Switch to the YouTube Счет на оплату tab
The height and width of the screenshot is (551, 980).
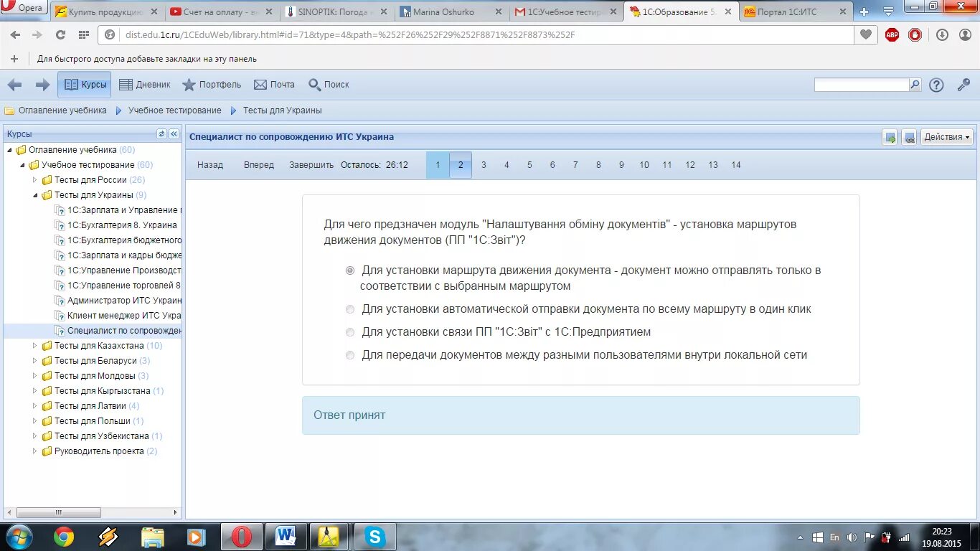point(220,12)
